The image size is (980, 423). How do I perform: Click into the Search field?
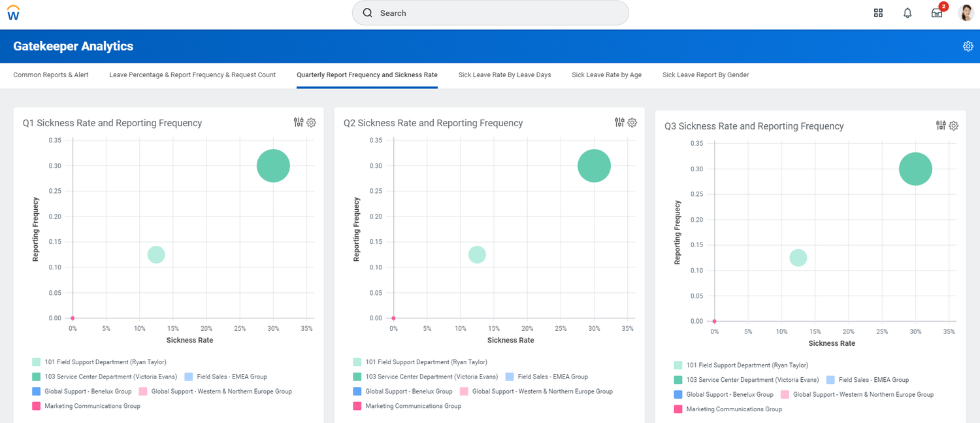490,12
